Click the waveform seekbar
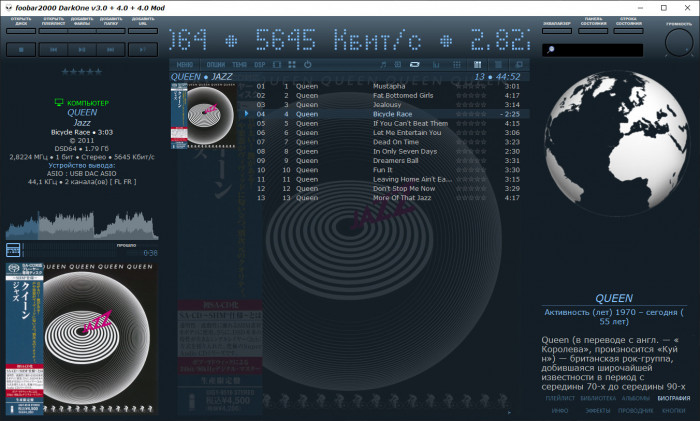Viewport: 700px width, 421px height. 82,225
